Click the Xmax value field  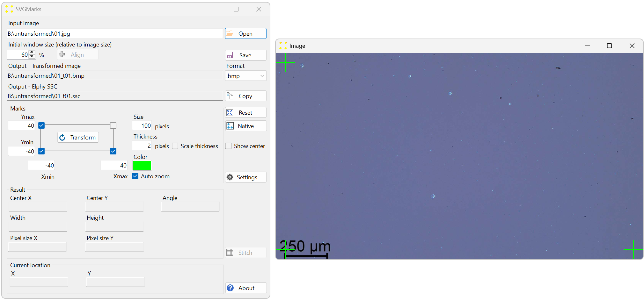tap(114, 165)
